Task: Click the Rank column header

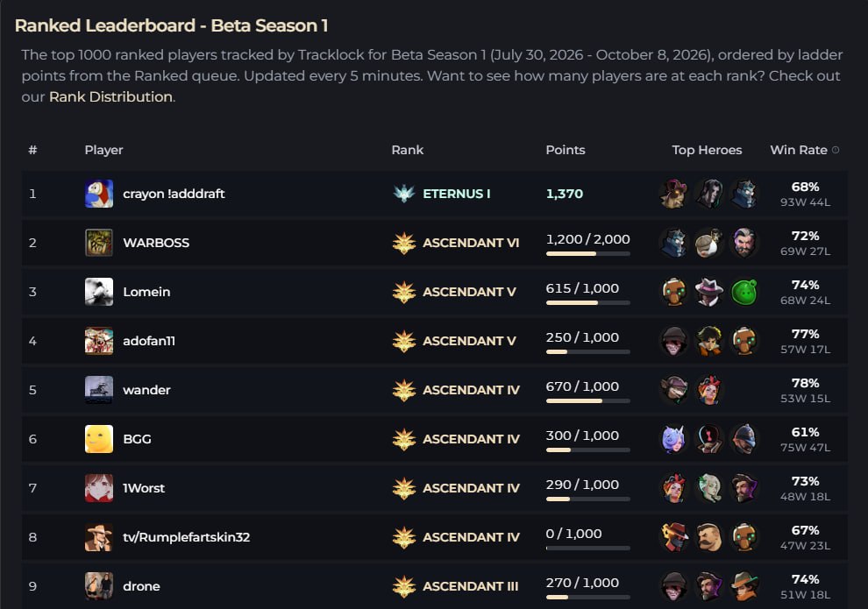Action: point(408,150)
